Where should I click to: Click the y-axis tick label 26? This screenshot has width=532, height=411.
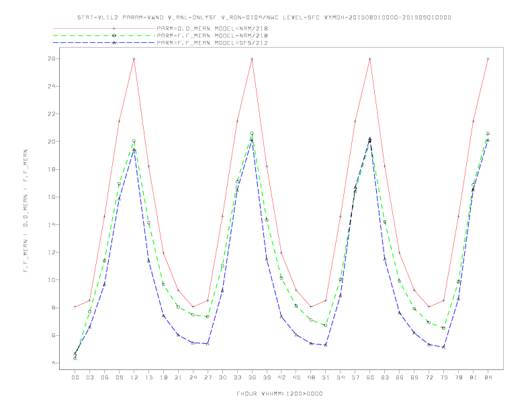(51, 58)
